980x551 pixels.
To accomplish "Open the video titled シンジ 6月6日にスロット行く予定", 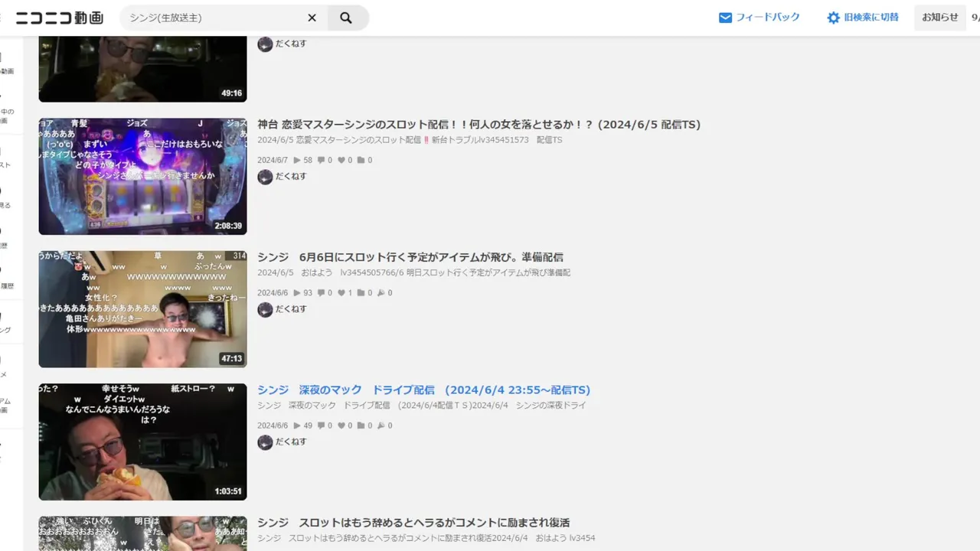I will point(410,257).
